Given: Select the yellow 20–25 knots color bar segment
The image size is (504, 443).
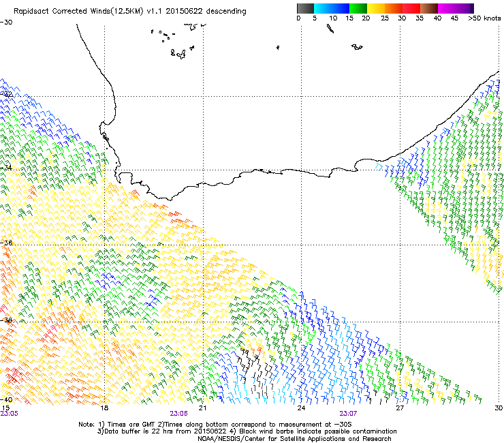Looking at the screenshot, I should [x=376, y=8].
